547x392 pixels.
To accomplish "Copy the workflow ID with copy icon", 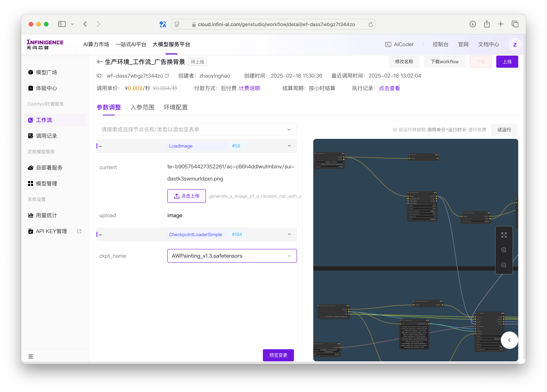I will click(167, 76).
